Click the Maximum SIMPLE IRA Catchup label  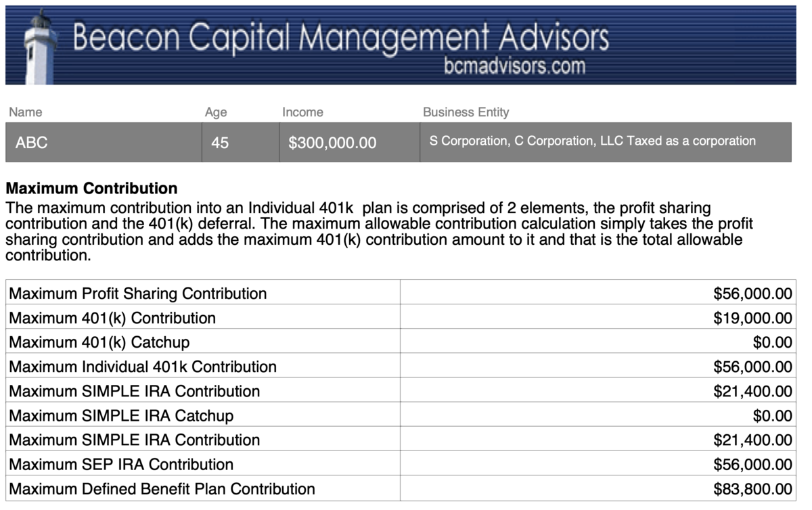pos(121,415)
